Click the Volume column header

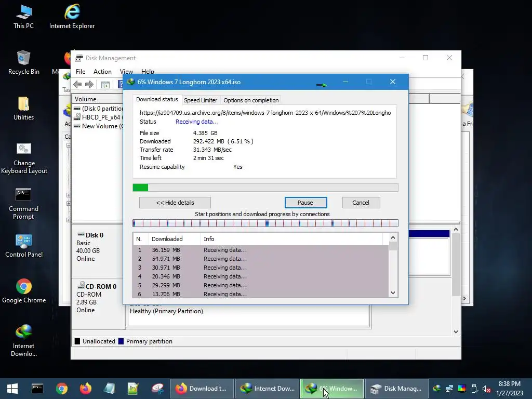pyautogui.click(x=98, y=99)
